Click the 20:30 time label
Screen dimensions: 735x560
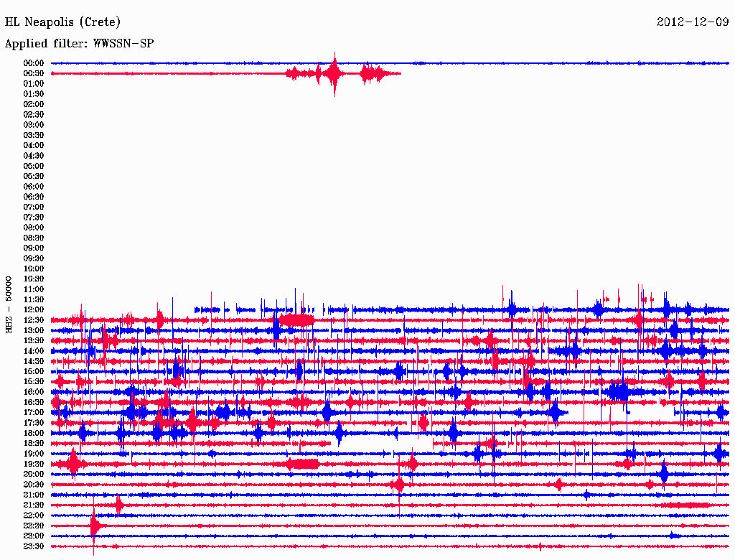[34, 485]
